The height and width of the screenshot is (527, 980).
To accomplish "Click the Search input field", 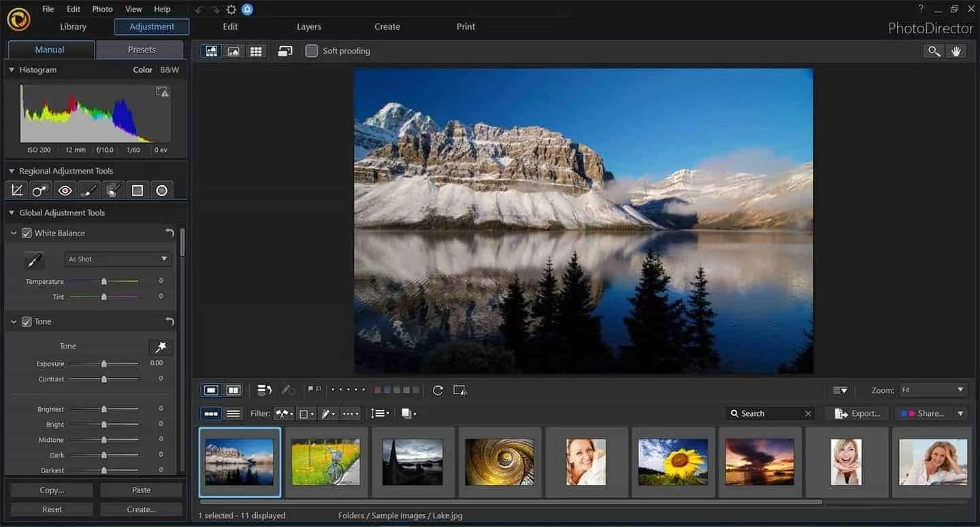I will (x=770, y=413).
